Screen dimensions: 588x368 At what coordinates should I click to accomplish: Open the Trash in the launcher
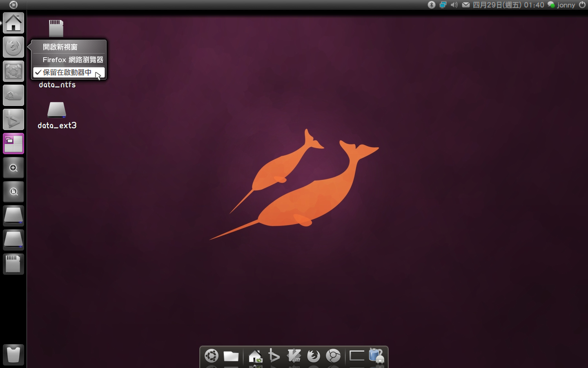click(x=13, y=355)
